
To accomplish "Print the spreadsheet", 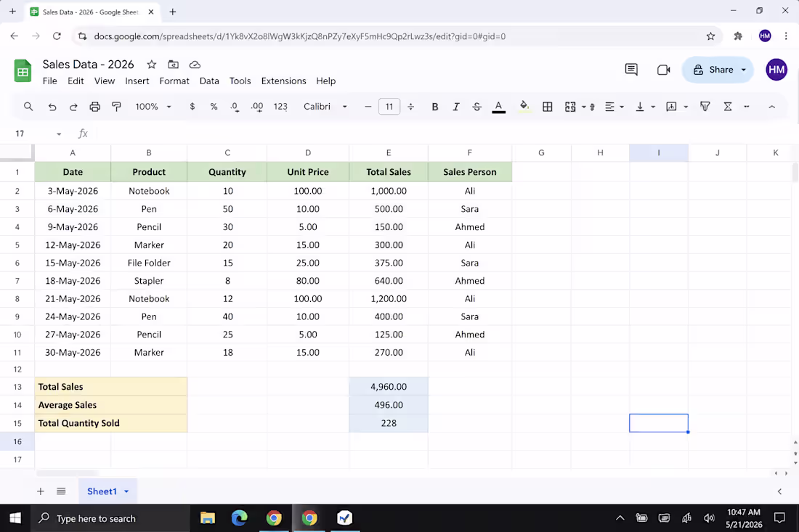I will coord(94,107).
